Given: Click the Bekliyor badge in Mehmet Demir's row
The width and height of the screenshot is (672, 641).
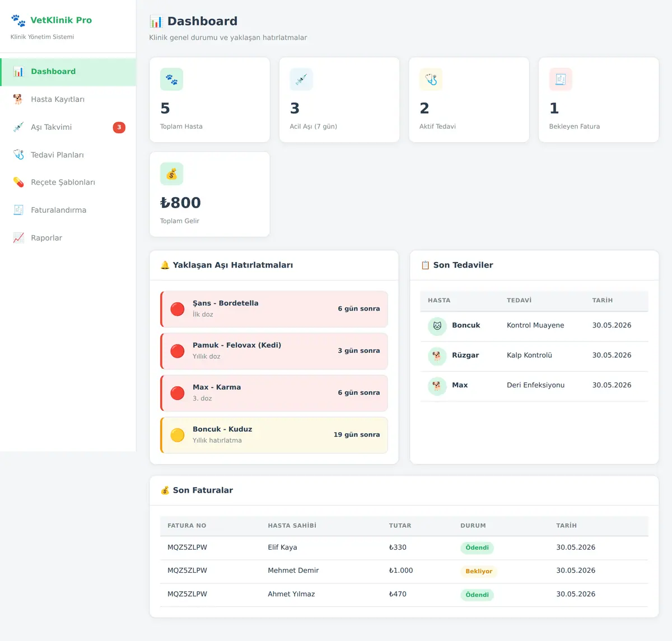Looking at the screenshot, I should (x=479, y=572).
